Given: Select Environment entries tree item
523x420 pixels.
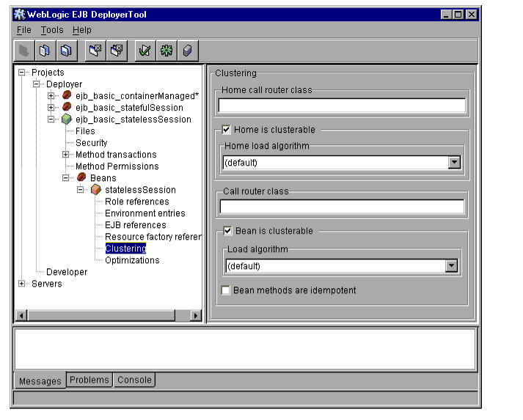Looking at the screenshot, I should (x=145, y=213).
